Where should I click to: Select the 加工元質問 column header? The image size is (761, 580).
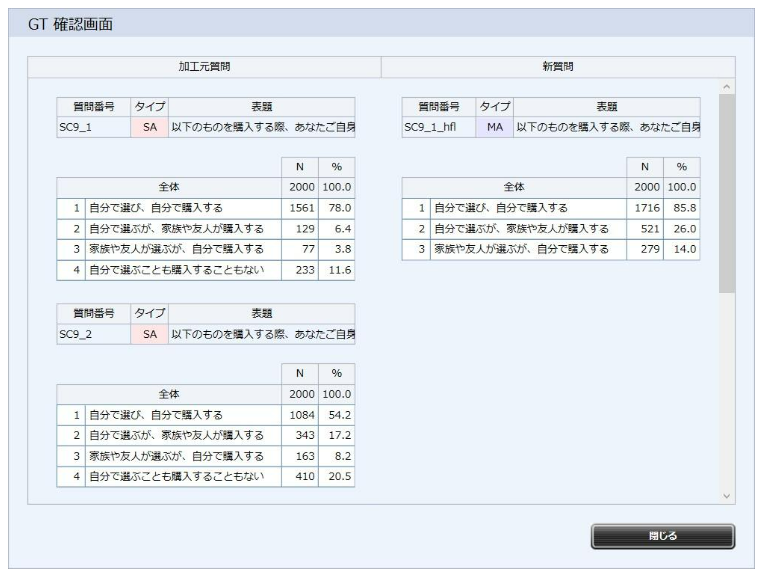point(204,66)
